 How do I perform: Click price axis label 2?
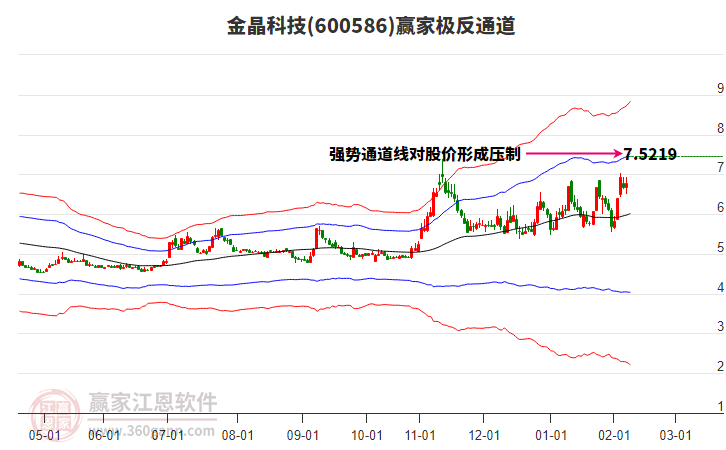pyautogui.click(x=720, y=366)
